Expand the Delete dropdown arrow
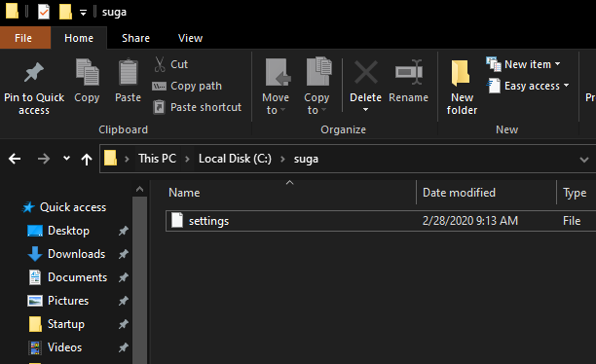The height and width of the screenshot is (364, 596). pos(365,110)
